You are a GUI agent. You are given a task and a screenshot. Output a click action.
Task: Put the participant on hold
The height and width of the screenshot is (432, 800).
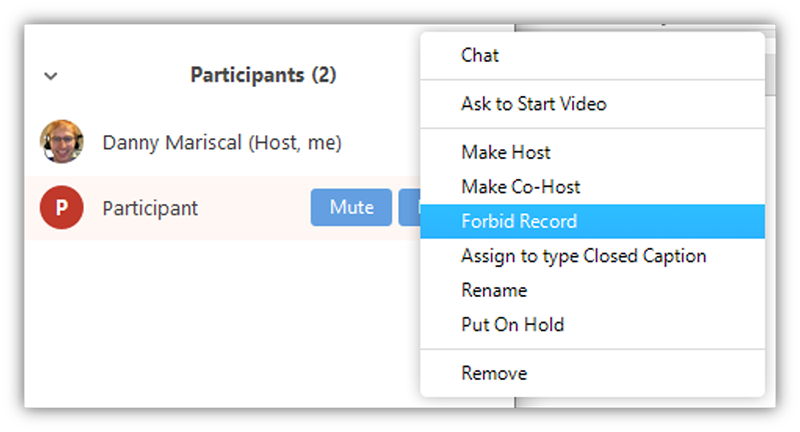(512, 324)
